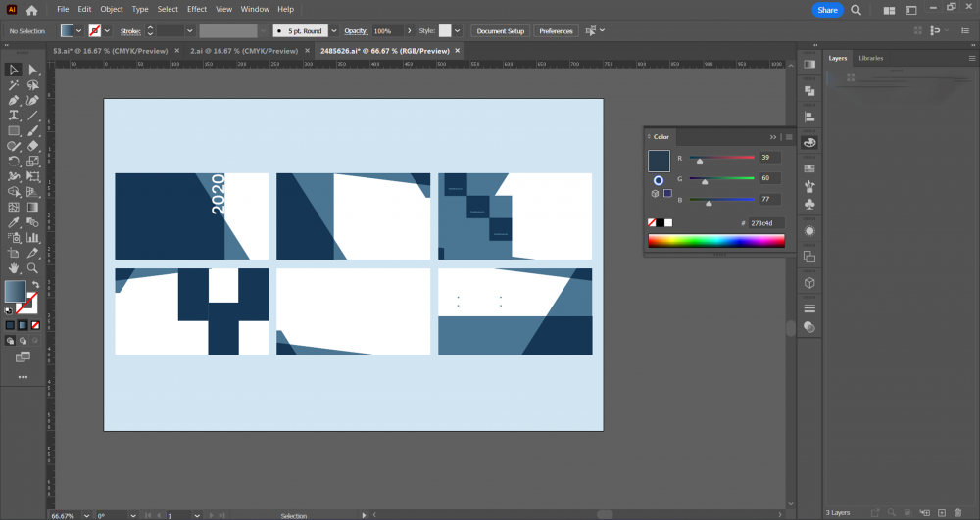Image resolution: width=980 pixels, height=520 pixels.
Task: Open the 5 pt. Round brush dropdown
Action: point(334,30)
